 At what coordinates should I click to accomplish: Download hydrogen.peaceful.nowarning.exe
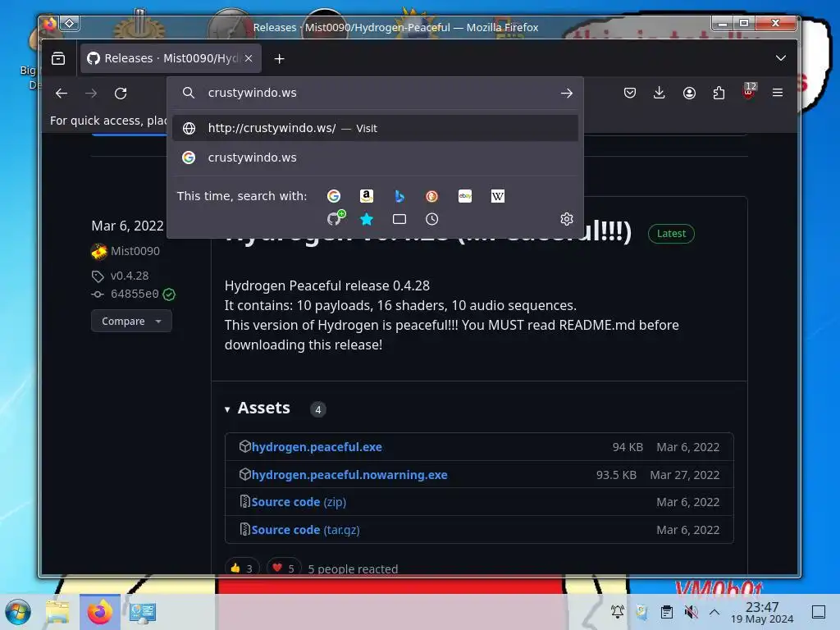349,475
